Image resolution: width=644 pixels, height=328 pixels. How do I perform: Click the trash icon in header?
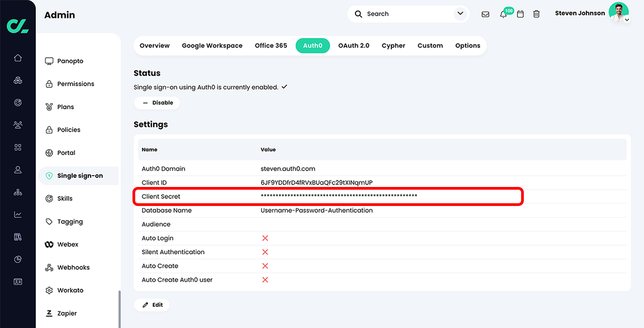pos(536,13)
